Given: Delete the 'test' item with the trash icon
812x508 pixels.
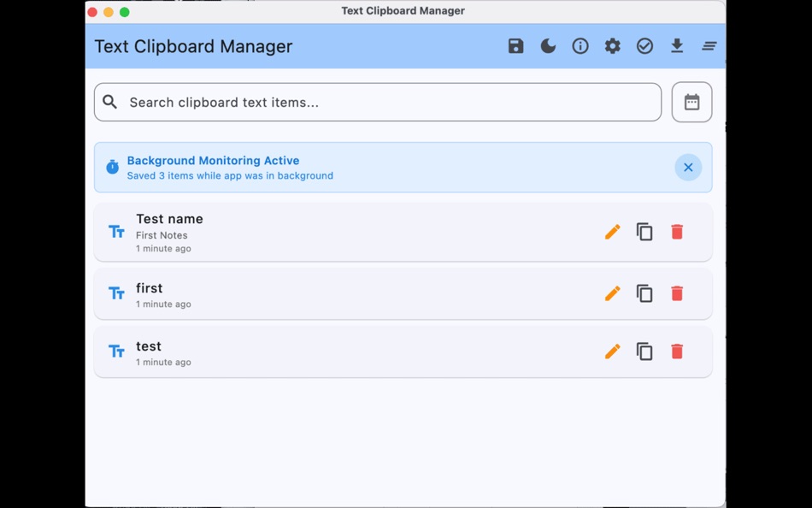Looking at the screenshot, I should point(677,351).
